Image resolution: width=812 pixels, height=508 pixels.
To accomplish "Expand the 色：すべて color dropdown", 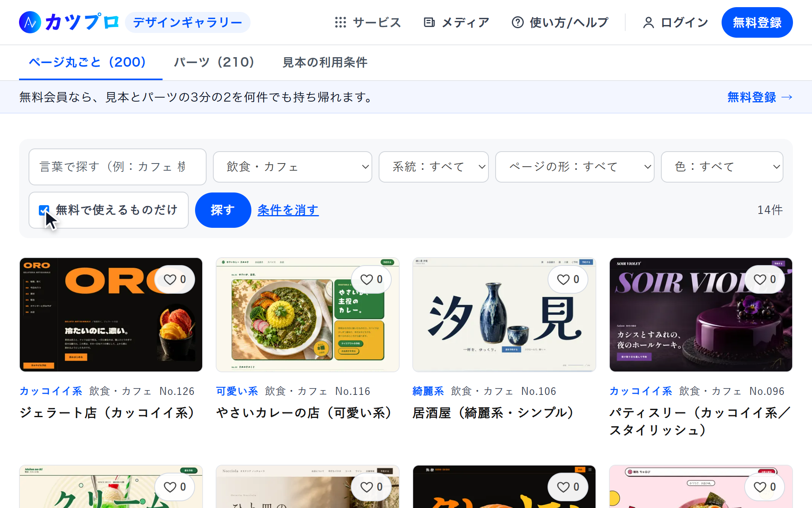I will pos(722,167).
